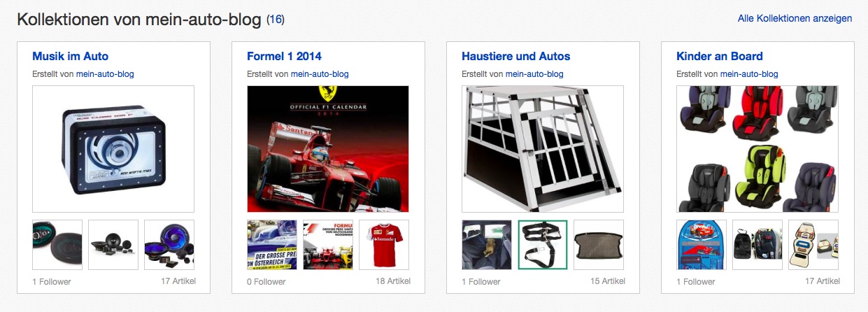Open the 'Haustiere und Autos' collection title
This screenshot has height=312, width=868.
[515, 56]
